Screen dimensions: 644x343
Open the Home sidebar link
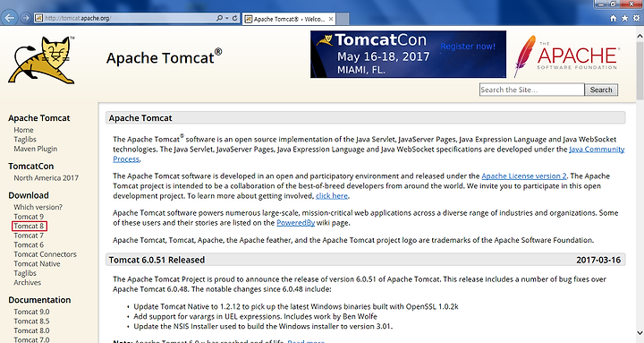tap(23, 130)
